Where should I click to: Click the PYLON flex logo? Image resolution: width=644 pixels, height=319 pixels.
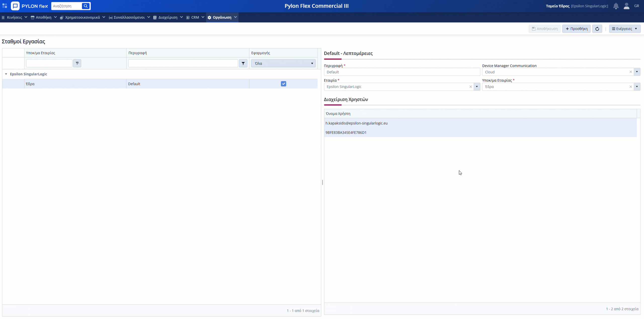(29, 6)
